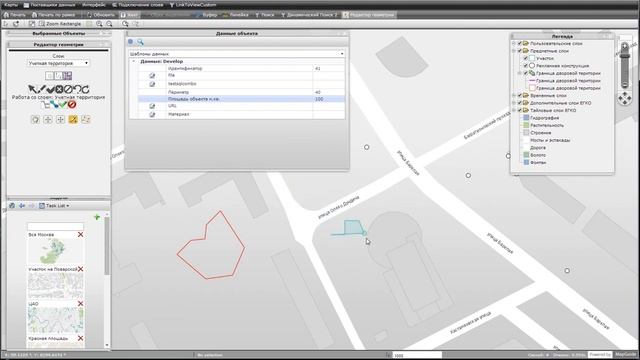Click the middle mode icon under the layer dropdown

click(x=58, y=76)
